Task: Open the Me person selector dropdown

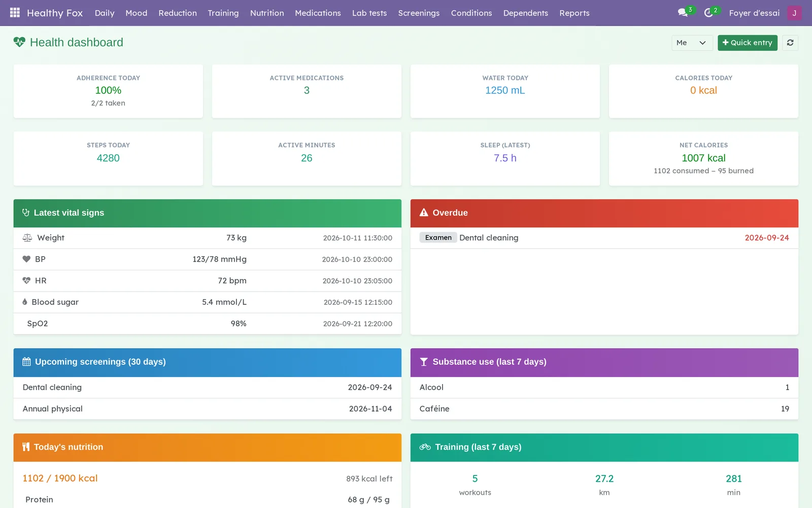Action: pyautogui.click(x=692, y=43)
